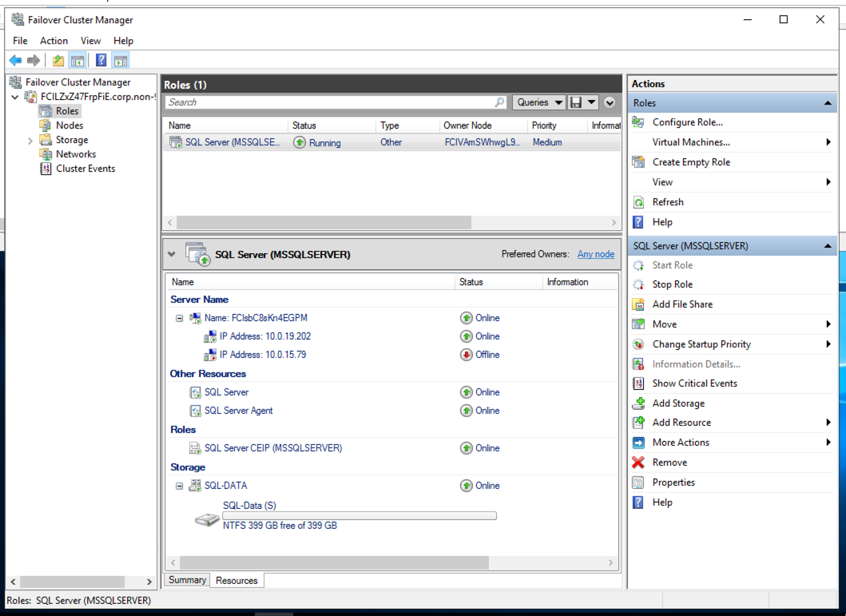Click the Stop Role action

673,284
